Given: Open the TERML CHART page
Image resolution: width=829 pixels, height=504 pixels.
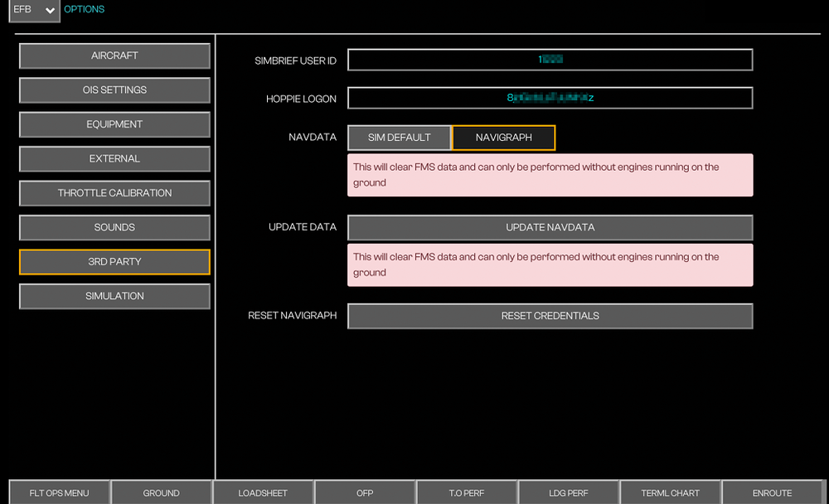Looking at the screenshot, I should [670, 492].
